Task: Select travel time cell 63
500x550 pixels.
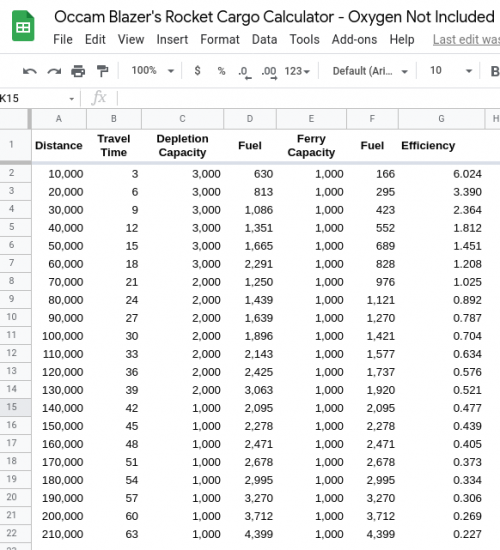Action: click(x=114, y=534)
